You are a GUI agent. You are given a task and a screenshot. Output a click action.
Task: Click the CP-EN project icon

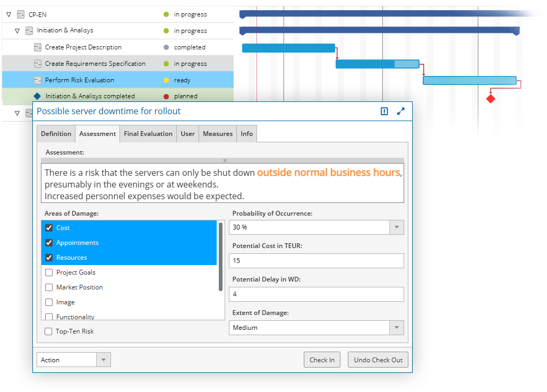(x=21, y=14)
